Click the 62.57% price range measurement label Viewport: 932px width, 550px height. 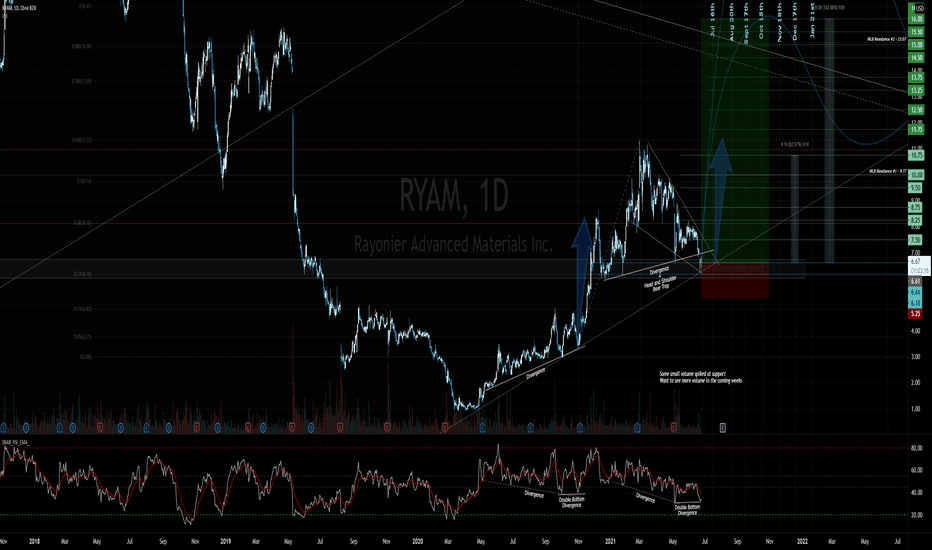pyautogui.click(x=795, y=144)
